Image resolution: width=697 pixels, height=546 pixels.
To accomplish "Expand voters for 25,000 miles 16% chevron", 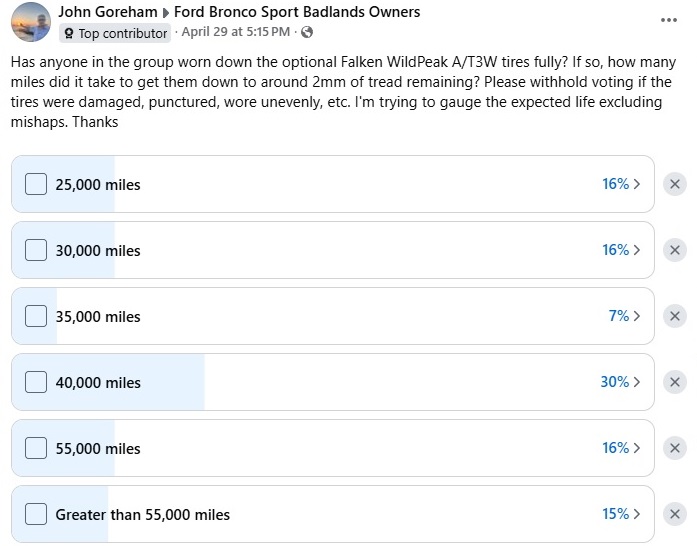I will (x=637, y=184).
